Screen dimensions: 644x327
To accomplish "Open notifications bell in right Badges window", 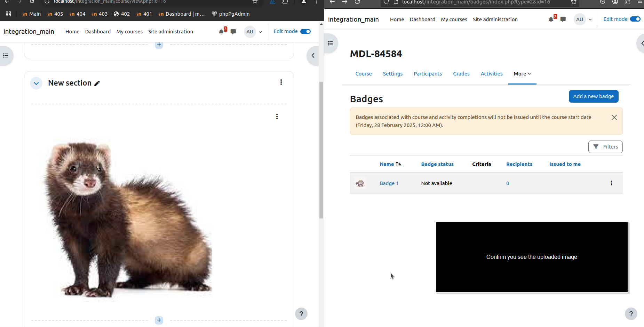I will click(551, 19).
